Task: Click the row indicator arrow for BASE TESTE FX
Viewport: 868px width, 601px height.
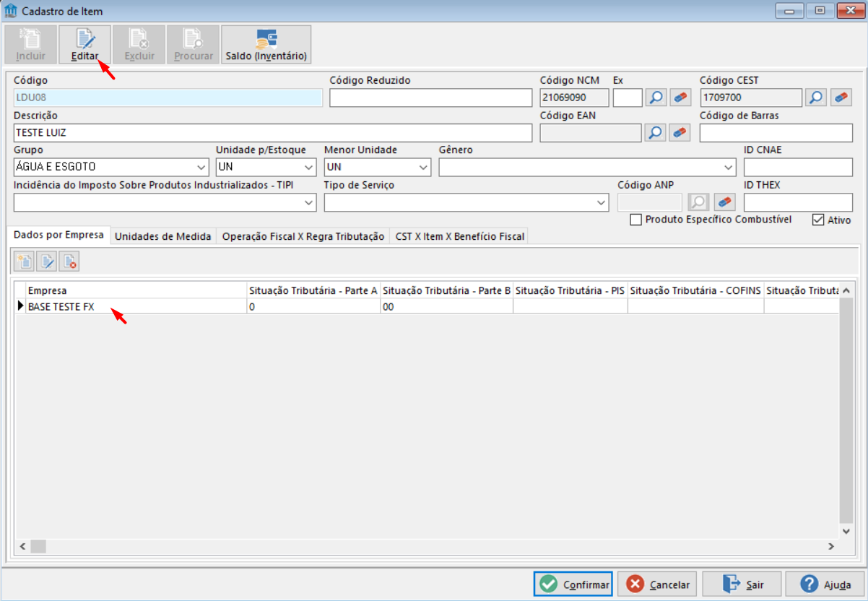Action: 21,306
